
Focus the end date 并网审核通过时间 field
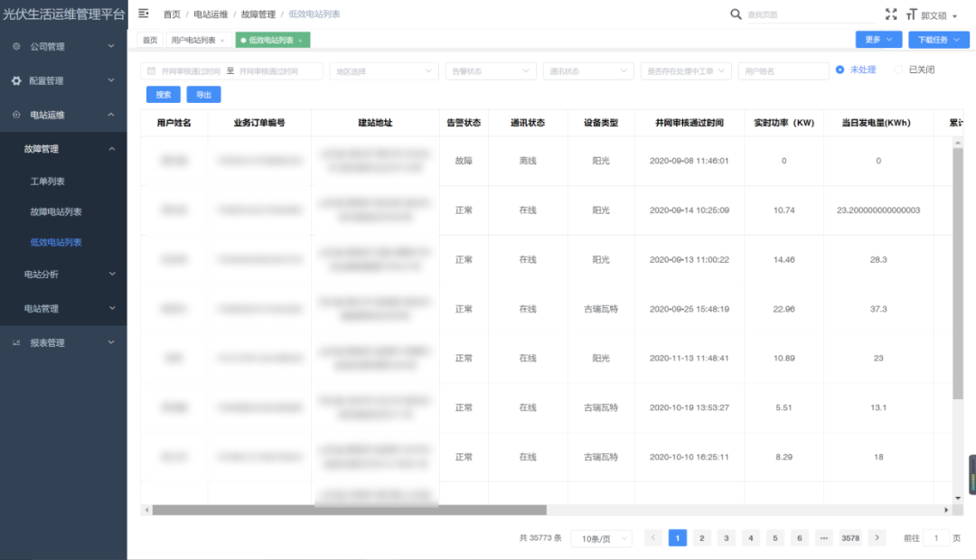(x=269, y=71)
